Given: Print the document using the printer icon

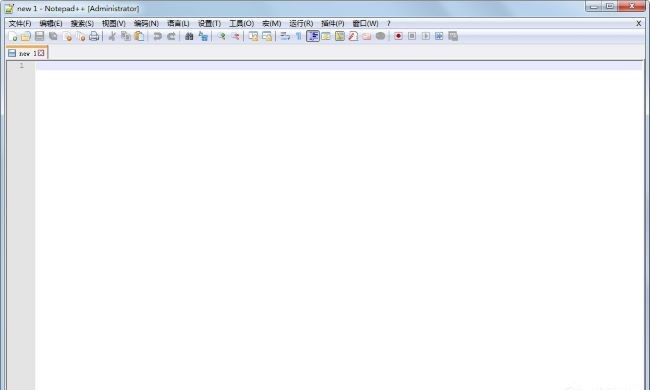Looking at the screenshot, I should click(94, 36).
